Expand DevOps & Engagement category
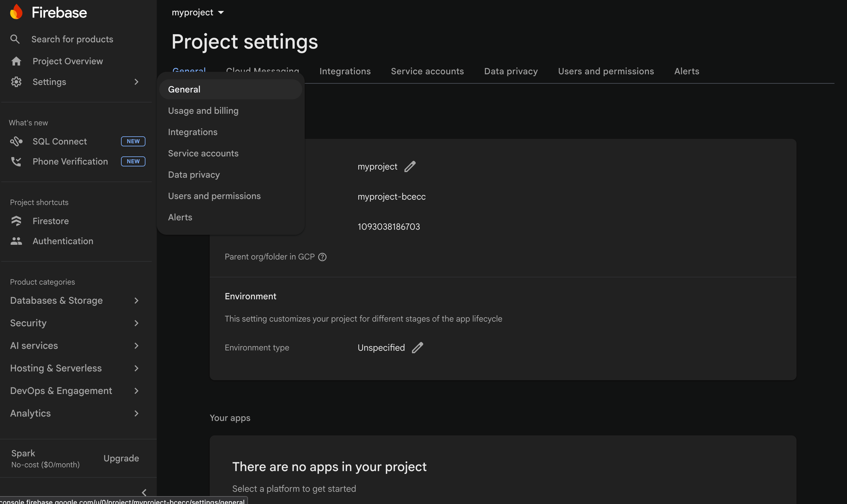Screen dimensions: 847x504 tap(136, 391)
